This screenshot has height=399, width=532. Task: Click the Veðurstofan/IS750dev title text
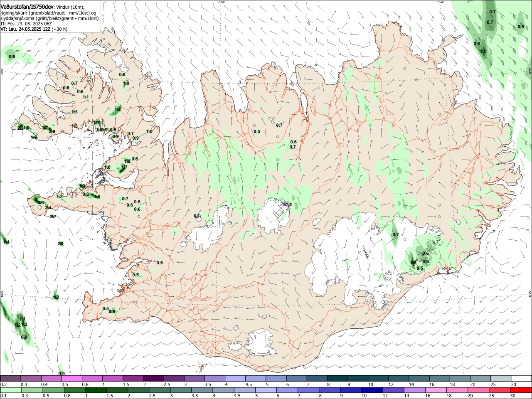27,7
